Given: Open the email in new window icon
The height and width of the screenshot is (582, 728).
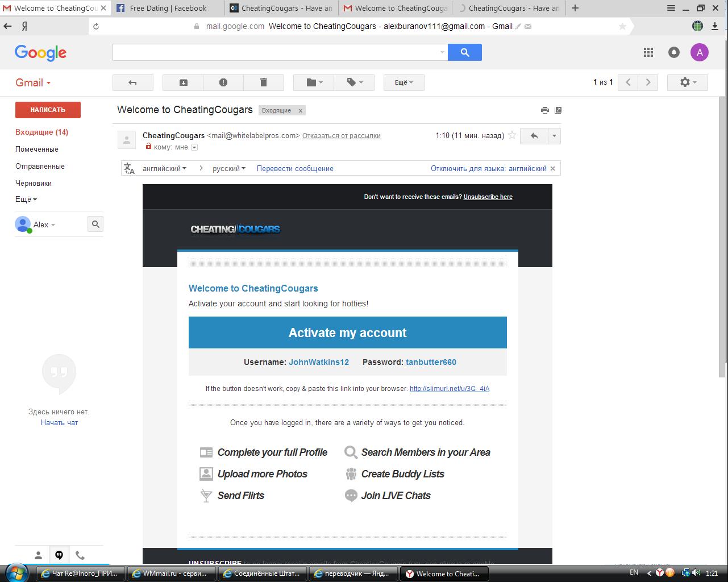Looking at the screenshot, I should click(x=558, y=110).
